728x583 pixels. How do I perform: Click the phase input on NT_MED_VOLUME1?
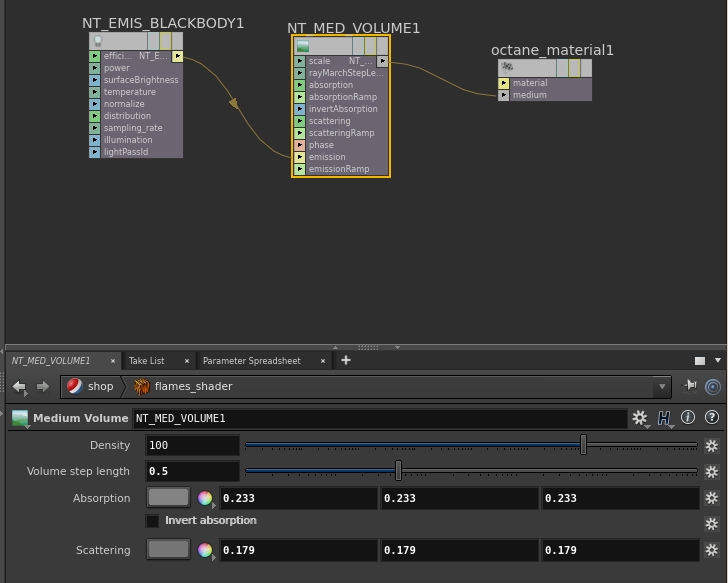299,145
